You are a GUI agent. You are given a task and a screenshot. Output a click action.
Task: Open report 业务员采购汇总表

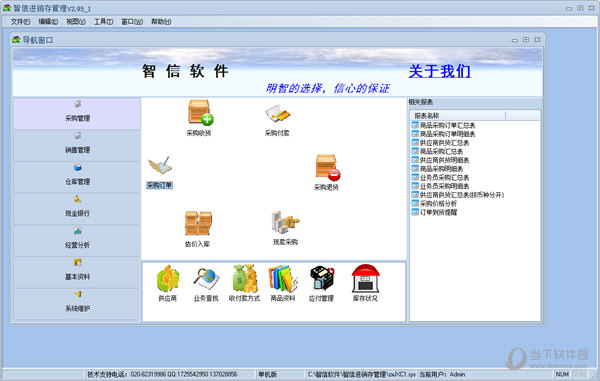[x=440, y=177]
